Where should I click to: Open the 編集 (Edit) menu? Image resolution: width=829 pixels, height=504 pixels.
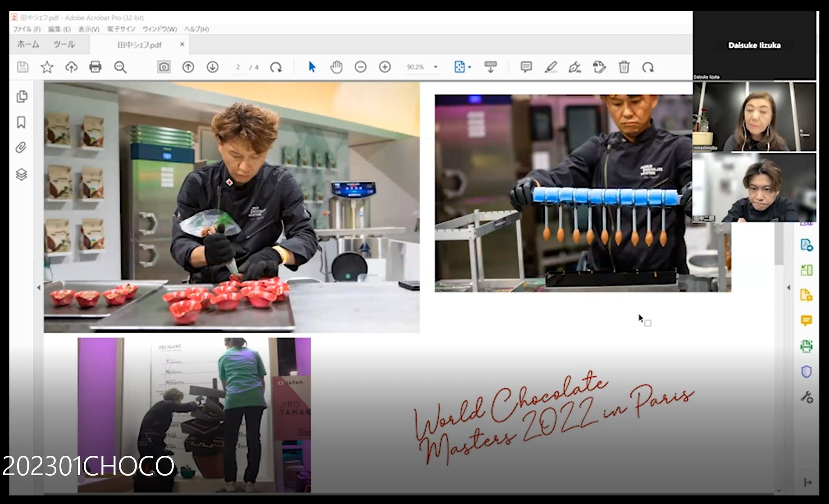[x=59, y=29]
